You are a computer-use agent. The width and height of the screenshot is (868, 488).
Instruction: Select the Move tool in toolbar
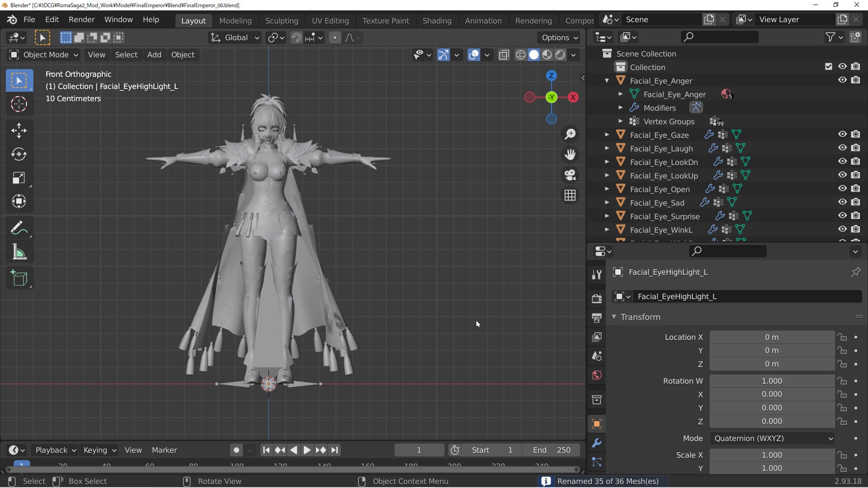pos(19,131)
